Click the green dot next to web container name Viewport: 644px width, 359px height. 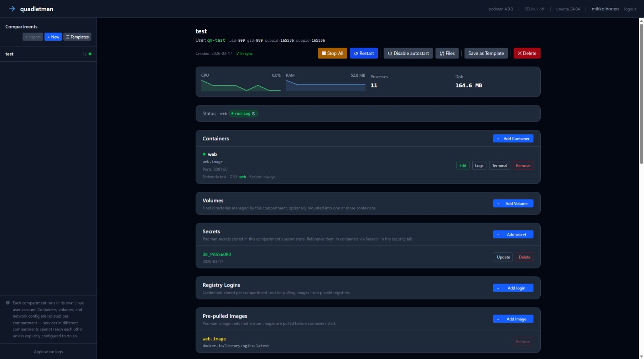click(205, 154)
